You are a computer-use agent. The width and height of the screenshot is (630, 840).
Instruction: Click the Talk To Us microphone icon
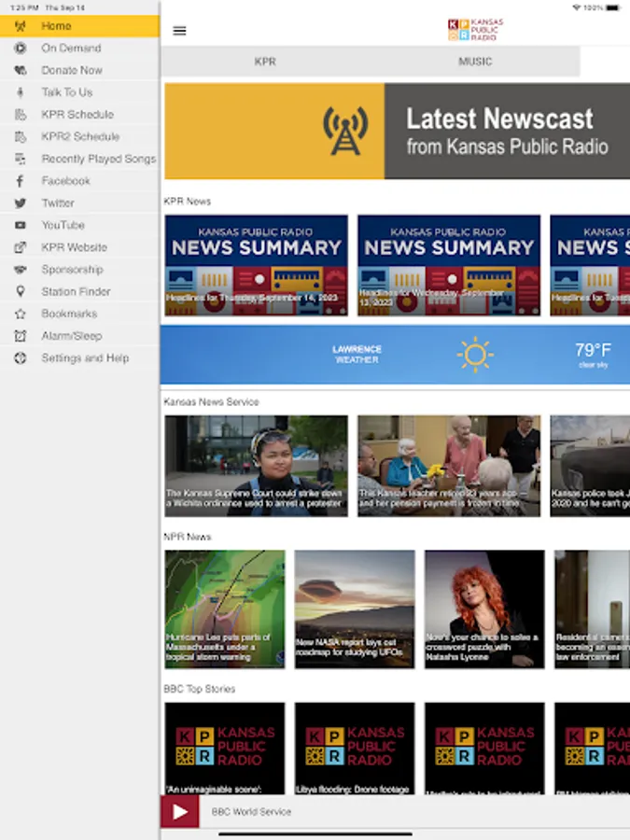point(21,92)
